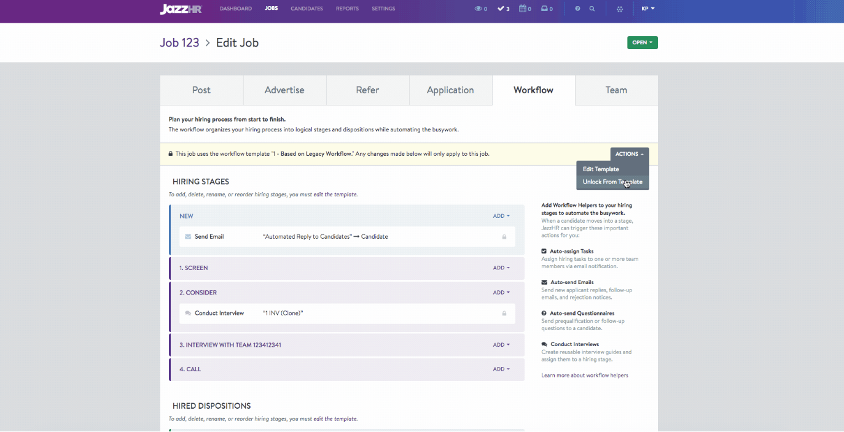This screenshot has height=432, width=844.
Task: Click the JazzHR logo
Action: click(x=181, y=9)
